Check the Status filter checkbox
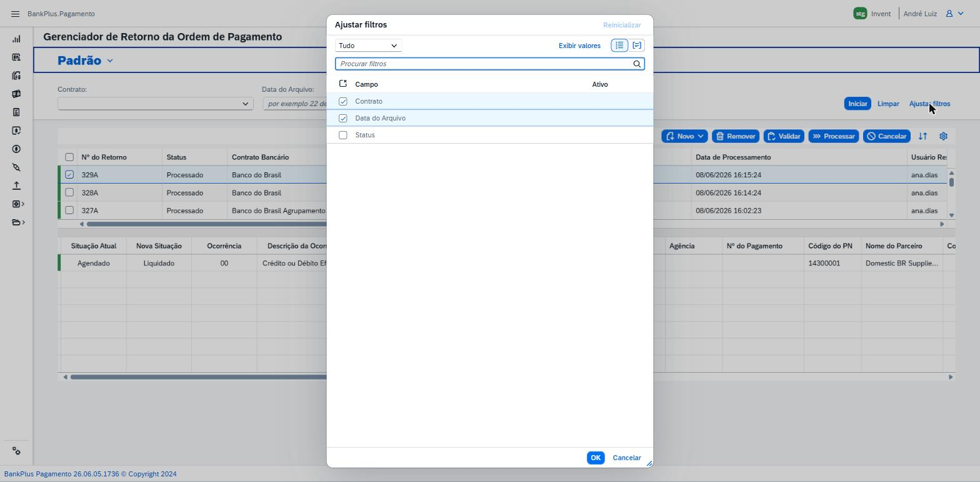980x482 pixels. 343,135
